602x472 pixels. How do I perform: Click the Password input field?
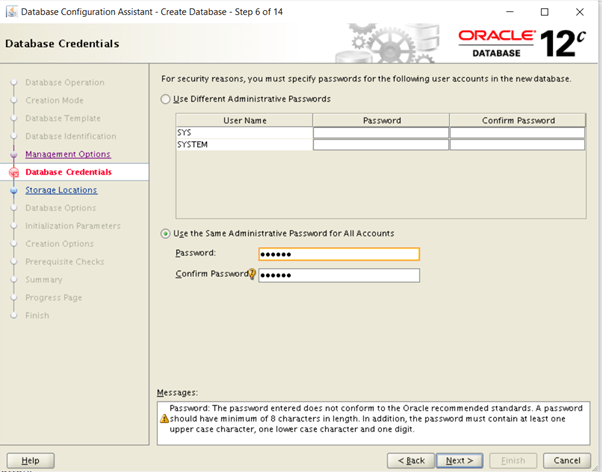338,254
